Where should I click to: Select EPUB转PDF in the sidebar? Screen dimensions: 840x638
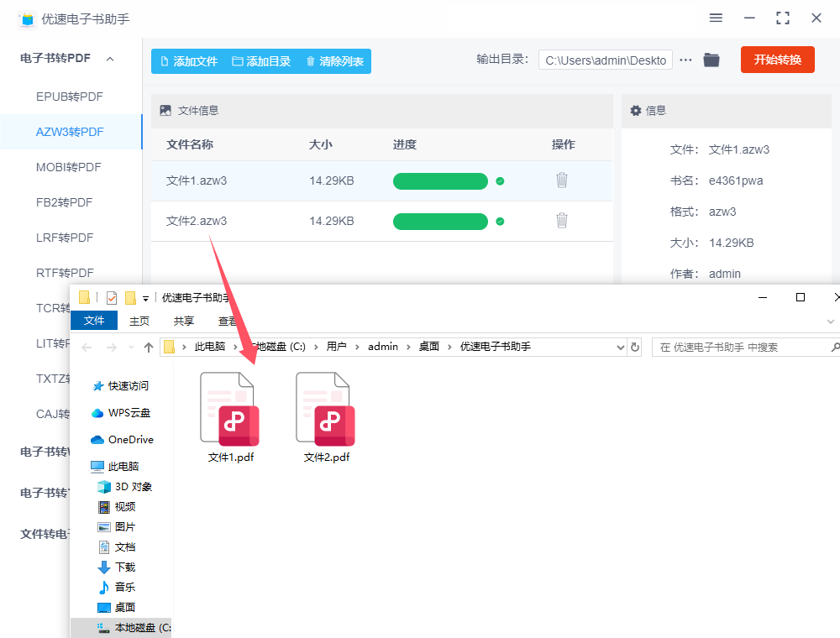70,97
